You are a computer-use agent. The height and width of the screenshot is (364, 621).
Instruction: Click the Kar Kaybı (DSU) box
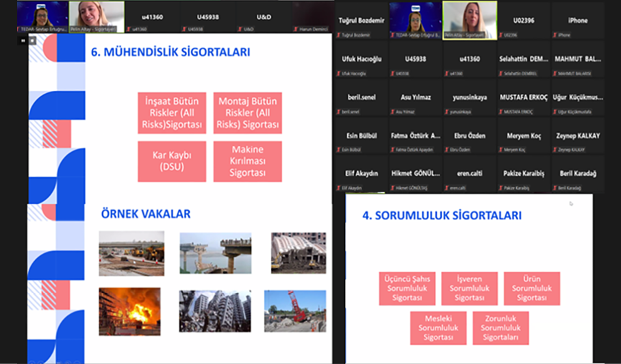172,161
